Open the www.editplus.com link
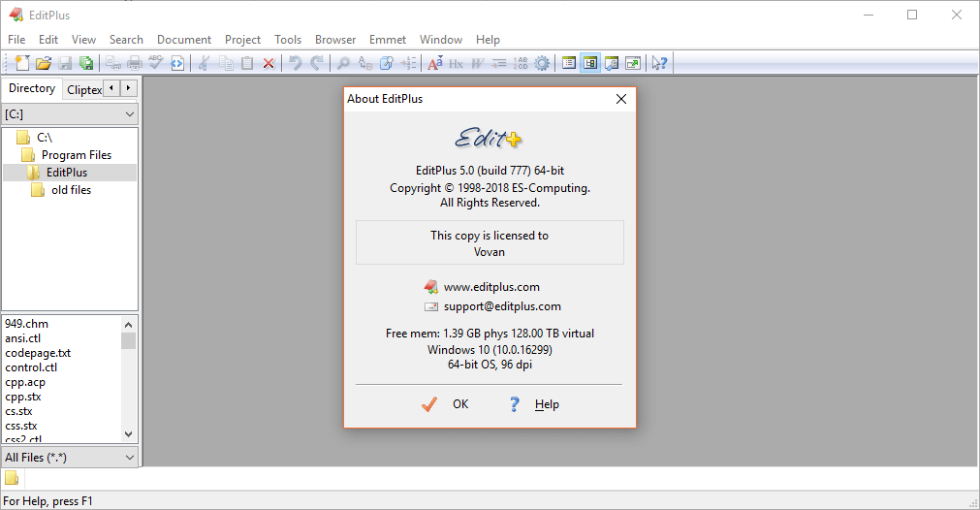 pos(491,287)
